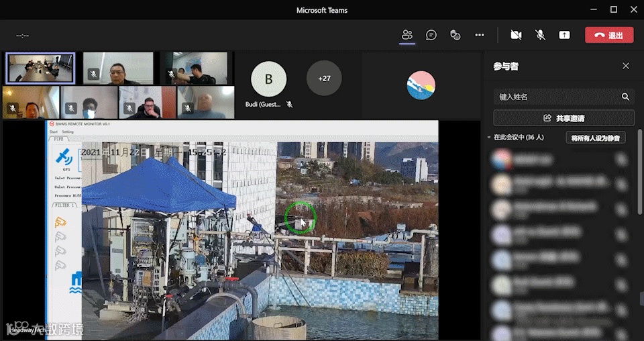
Task: Select the Budi (Guest) avatar with letter B
Action: (268, 79)
